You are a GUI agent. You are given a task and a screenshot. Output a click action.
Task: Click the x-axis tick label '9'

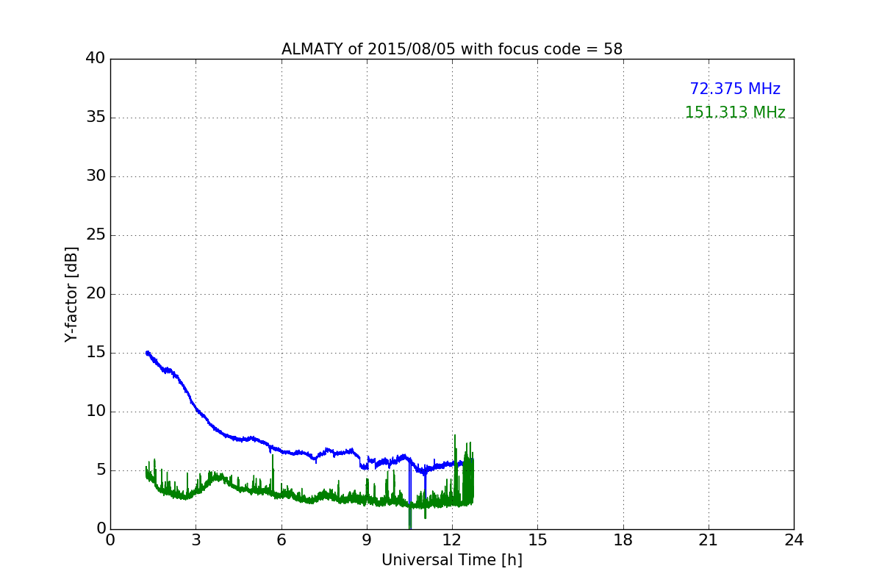(x=367, y=539)
